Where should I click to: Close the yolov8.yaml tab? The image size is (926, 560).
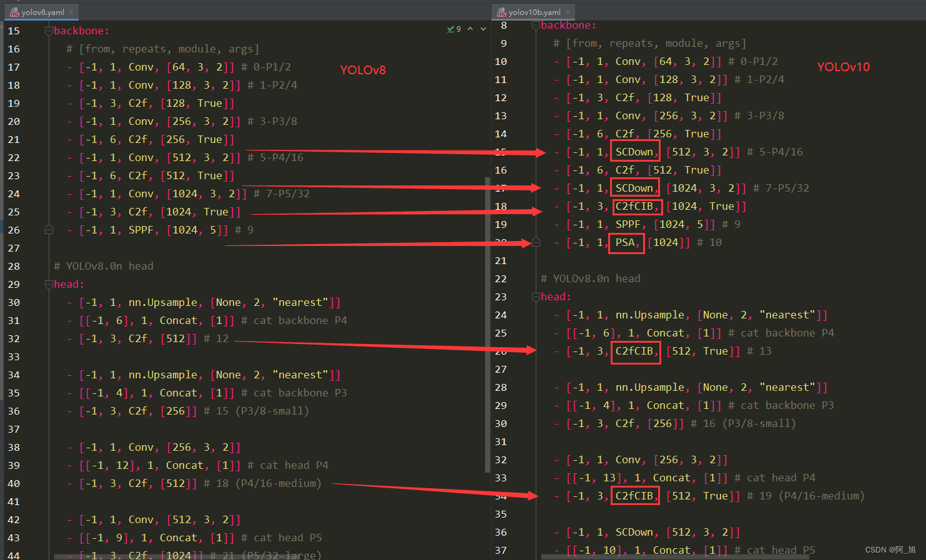click(71, 12)
